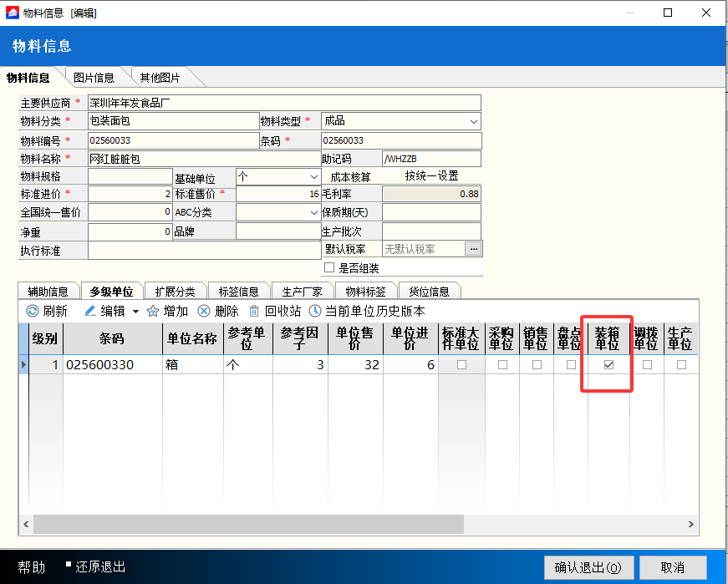
Task: Open the 生产厂家 tab
Action: coord(302,291)
